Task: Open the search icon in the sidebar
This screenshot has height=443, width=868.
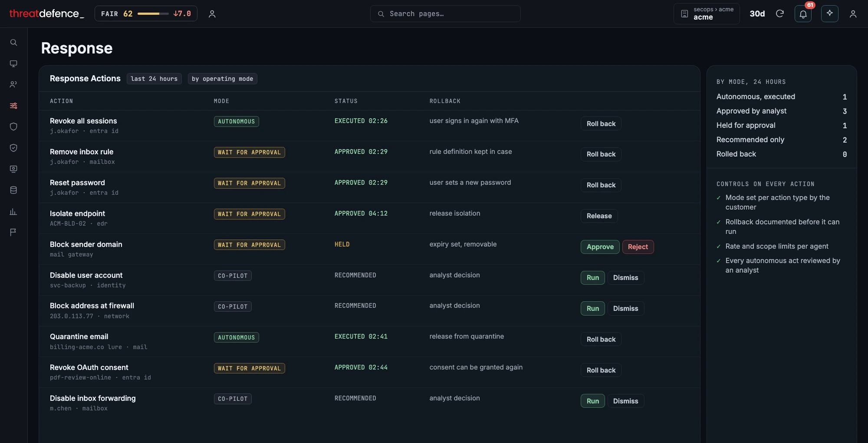Action: click(13, 43)
